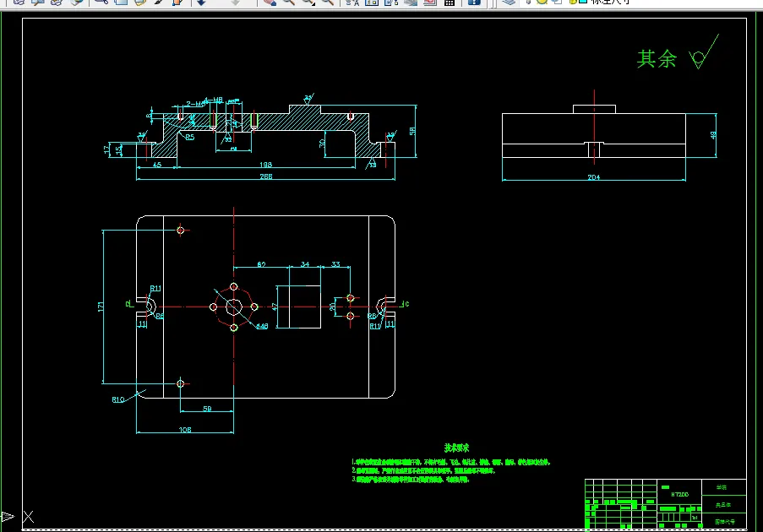763x532 pixels.
Task: Select the 20 hole spacing dimension
Action: [332, 307]
